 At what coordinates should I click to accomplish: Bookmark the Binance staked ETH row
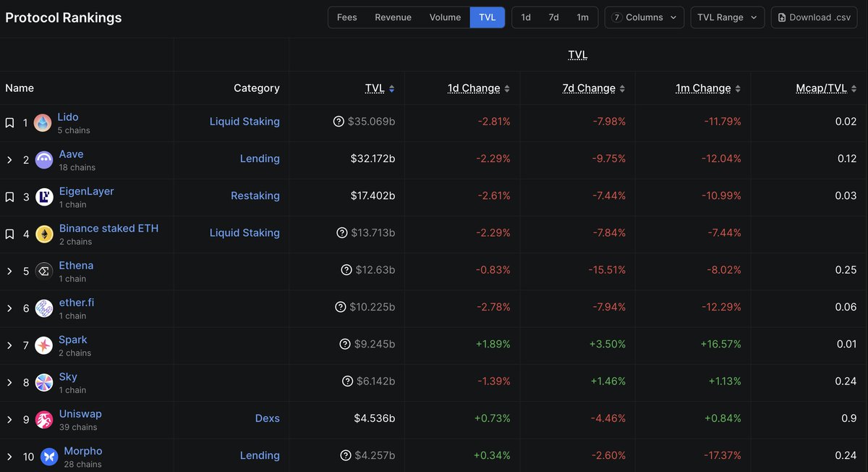click(x=9, y=234)
